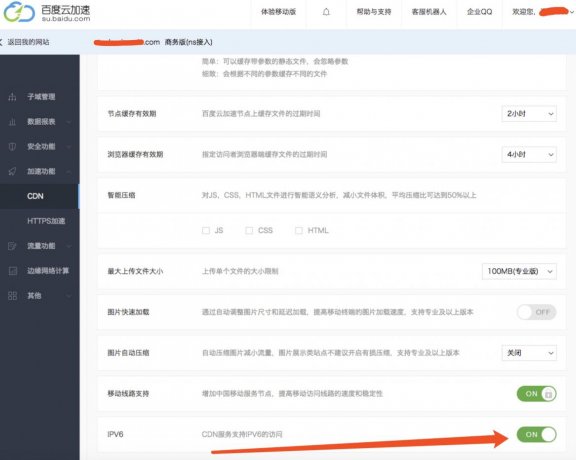The image size is (576, 460).
Task: Open 体验移动版 in top navigation
Action: pos(278,12)
